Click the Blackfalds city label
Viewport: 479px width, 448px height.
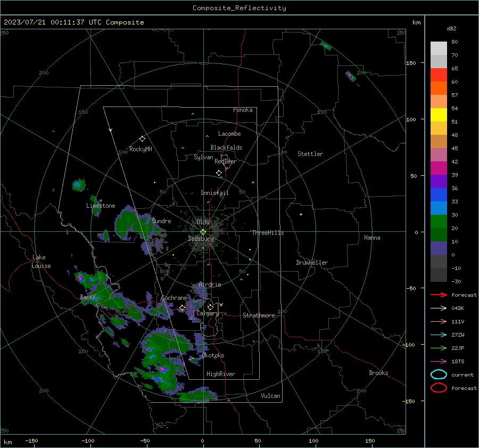(226, 148)
